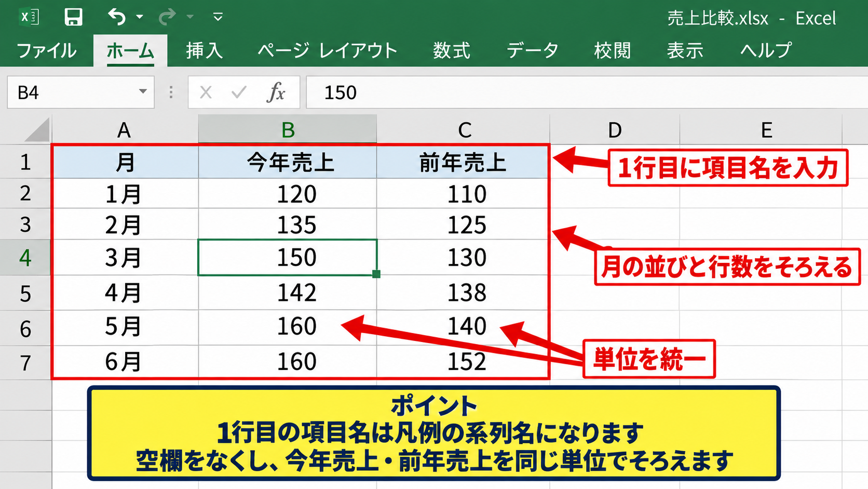Click the formula bar containing 150
This screenshot has width=868, height=489.
[x=587, y=92]
